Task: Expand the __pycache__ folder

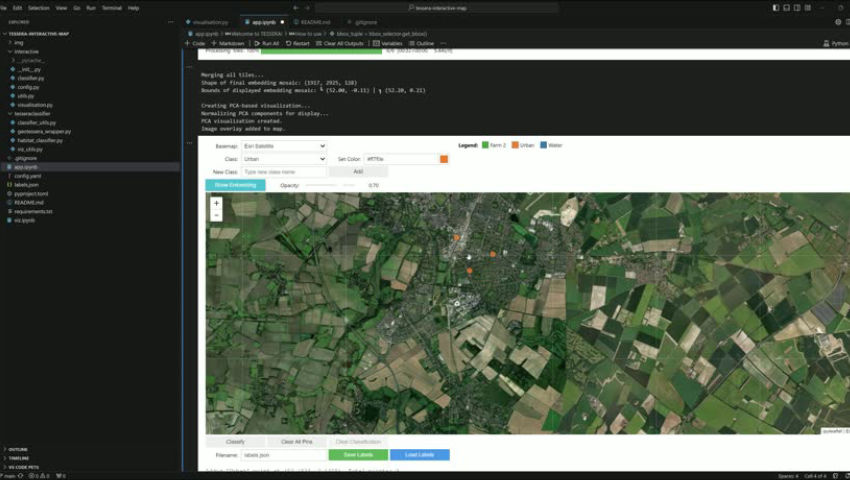Action: (28, 60)
